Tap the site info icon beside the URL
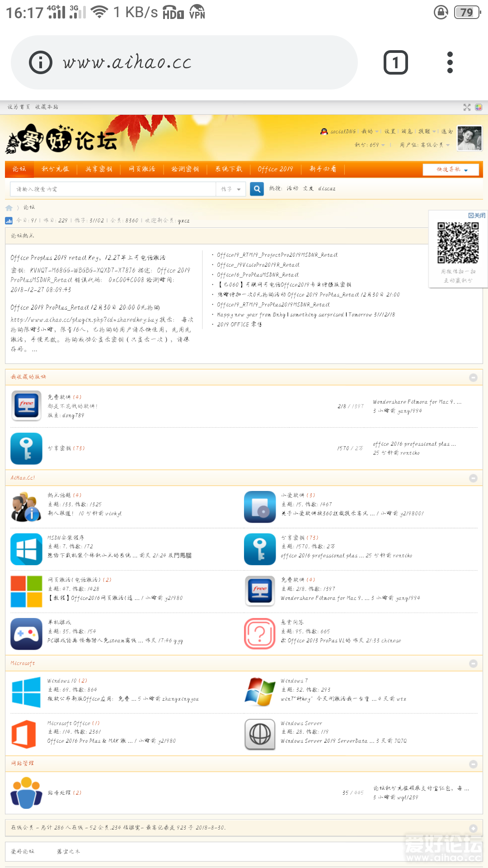Screen dimensions: 488x868 coord(41,62)
